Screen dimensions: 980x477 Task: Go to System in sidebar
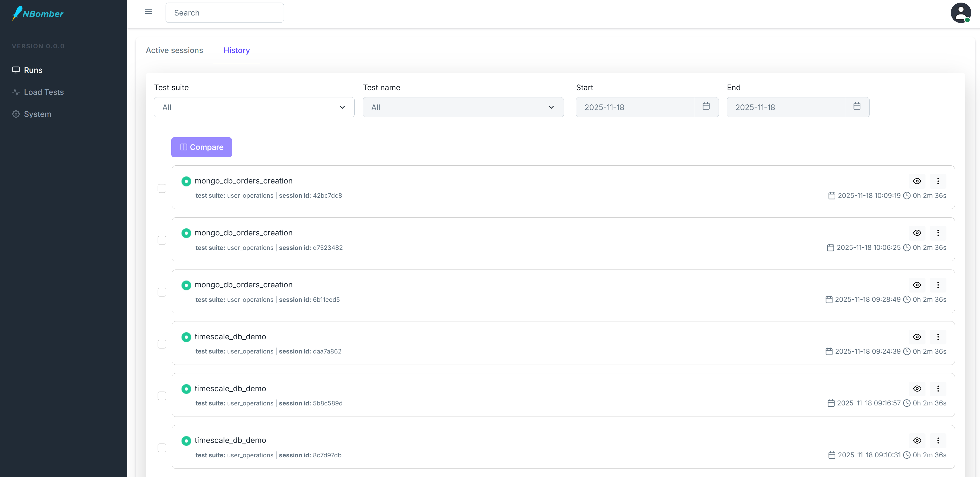pyautogui.click(x=37, y=114)
